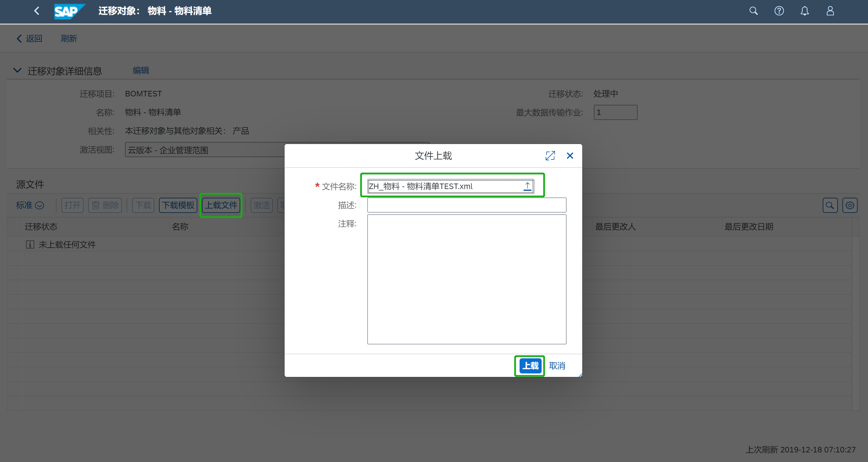Click the back arrow beside the SAP logo
The width and height of the screenshot is (868, 462).
point(37,11)
